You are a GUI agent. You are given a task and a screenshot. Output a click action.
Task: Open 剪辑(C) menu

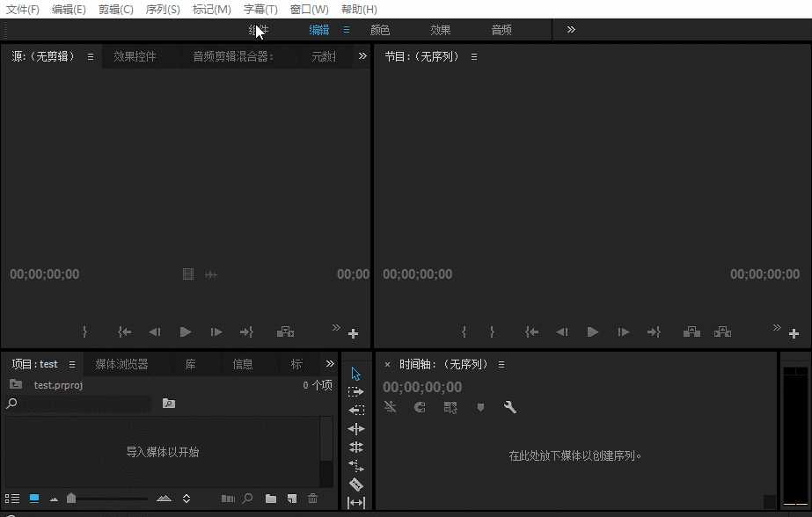click(x=115, y=10)
